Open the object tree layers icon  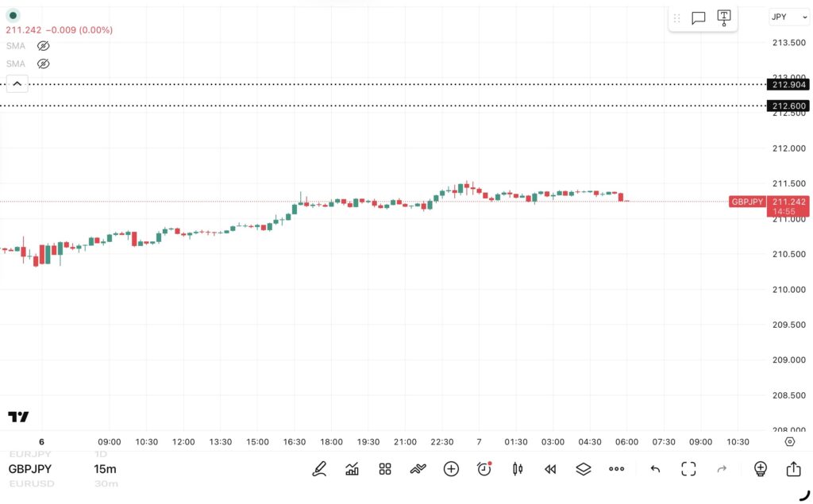click(x=584, y=469)
